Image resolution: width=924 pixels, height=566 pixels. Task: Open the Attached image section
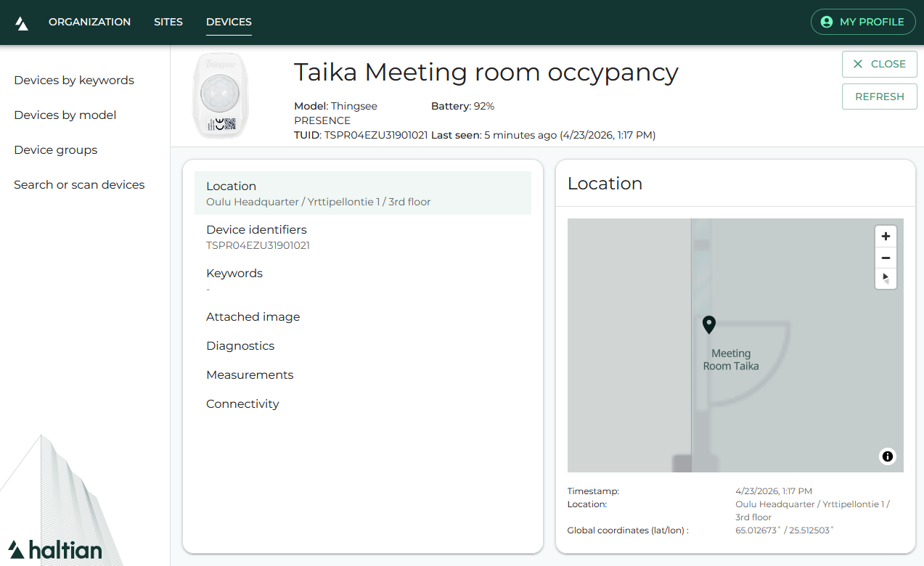click(x=363, y=316)
